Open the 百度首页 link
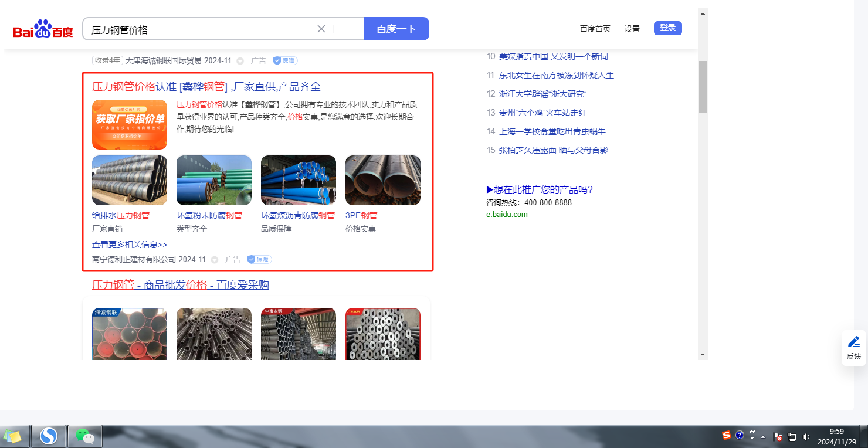This screenshot has height=448, width=868. tap(595, 29)
